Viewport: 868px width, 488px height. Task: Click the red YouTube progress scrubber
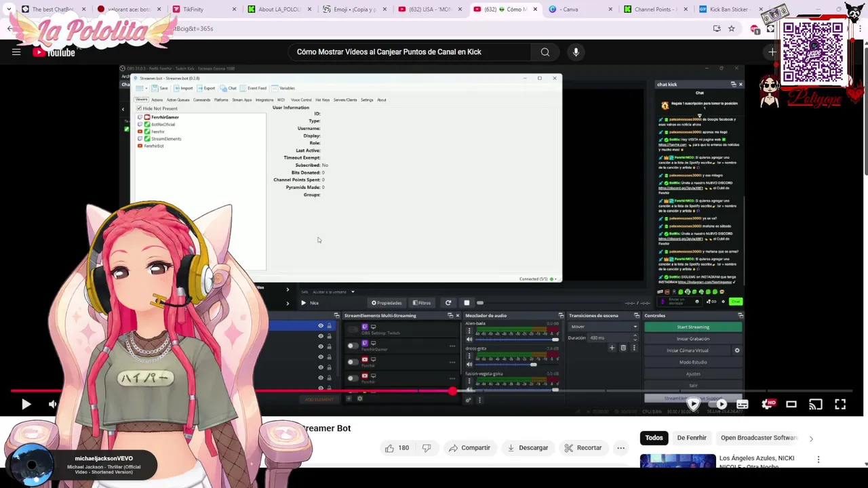tap(452, 391)
